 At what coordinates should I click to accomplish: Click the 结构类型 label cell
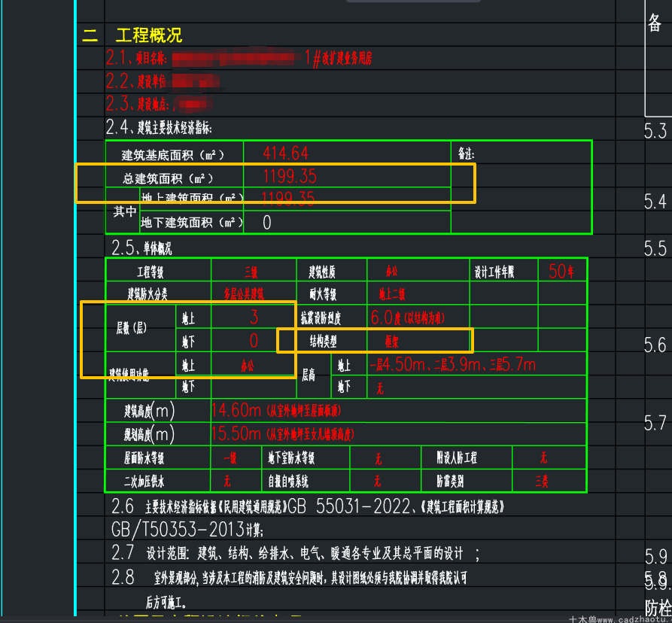coord(332,341)
